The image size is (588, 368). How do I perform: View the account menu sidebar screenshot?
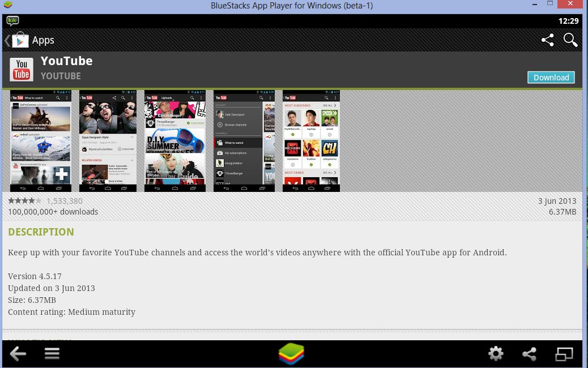[x=244, y=141]
